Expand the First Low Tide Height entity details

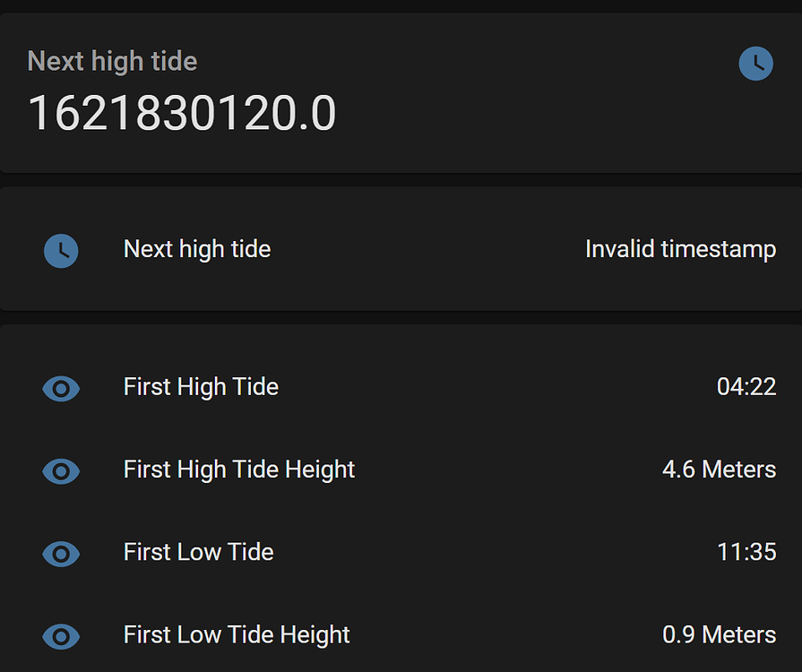(236, 635)
